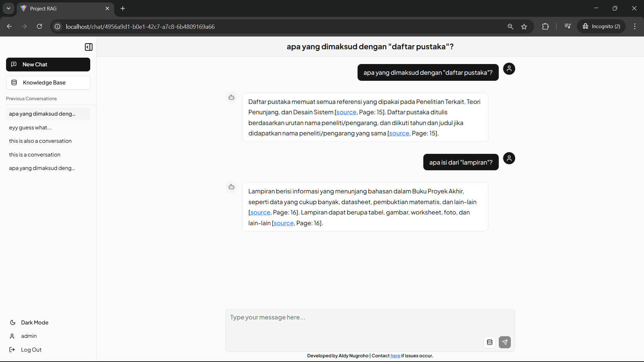Image resolution: width=644 pixels, height=362 pixels.
Task: Open the Knowledge Base page
Action: [48, 82]
